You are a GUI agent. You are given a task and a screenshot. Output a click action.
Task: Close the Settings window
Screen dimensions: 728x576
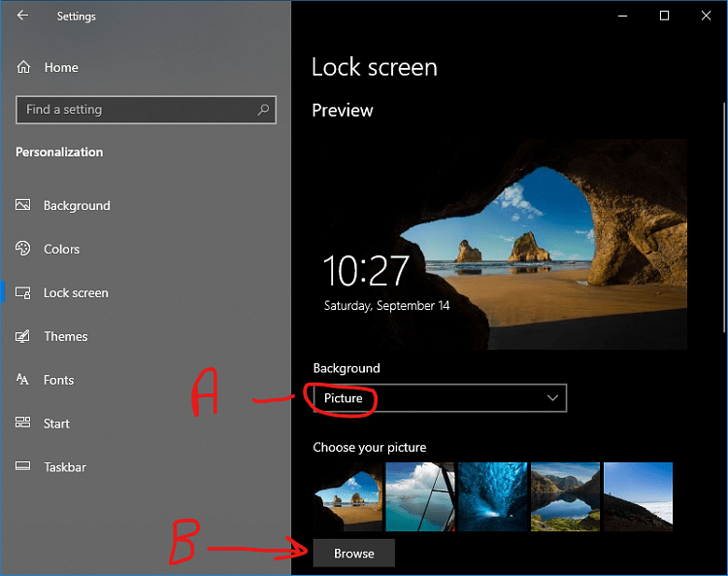click(x=707, y=16)
